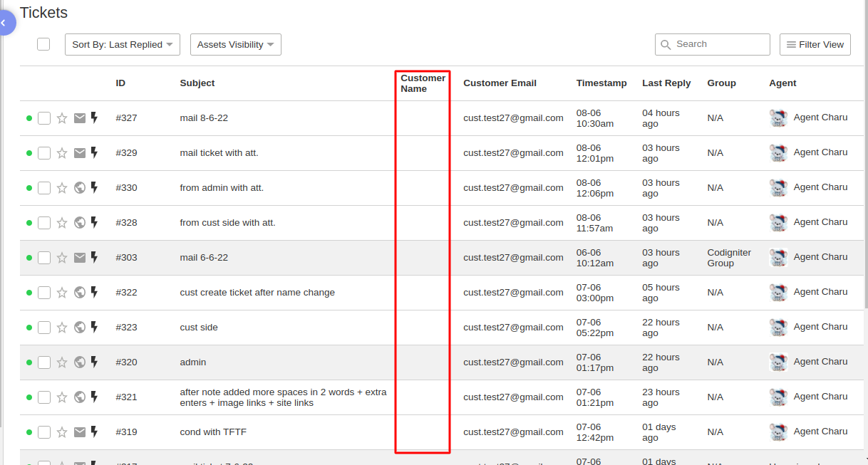868x465 pixels.
Task: Click Agent Charu avatar for ticket #319
Action: (x=778, y=432)
